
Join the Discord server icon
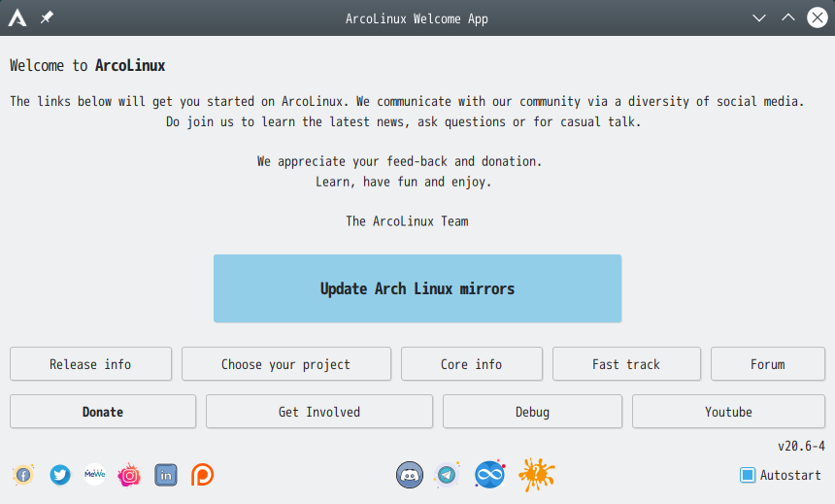click(410, 475)
